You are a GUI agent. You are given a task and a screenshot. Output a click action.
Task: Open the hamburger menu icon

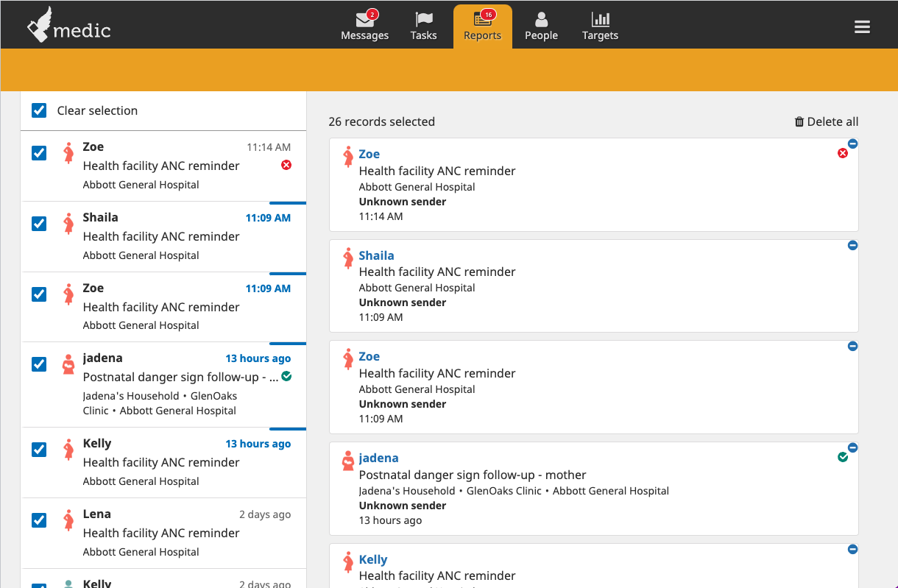click(862, 27)
